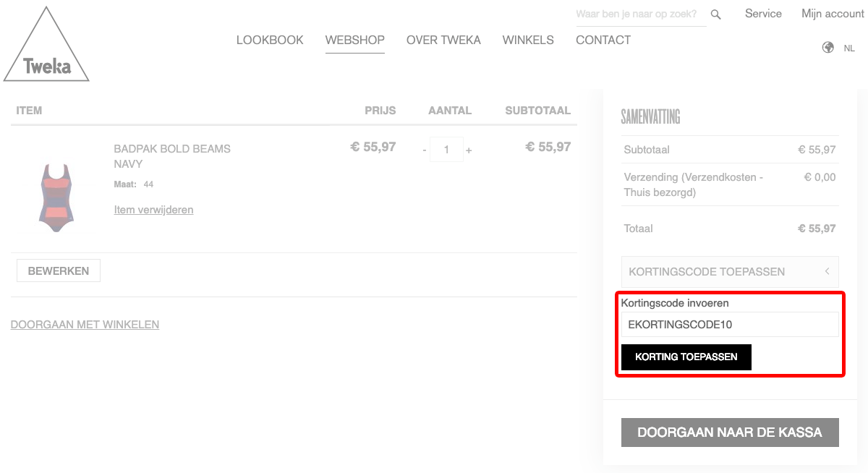Screen dimensions: 868x473
Task: Click the SUBTOTAAL column header
Action: (x=538, y=111)
